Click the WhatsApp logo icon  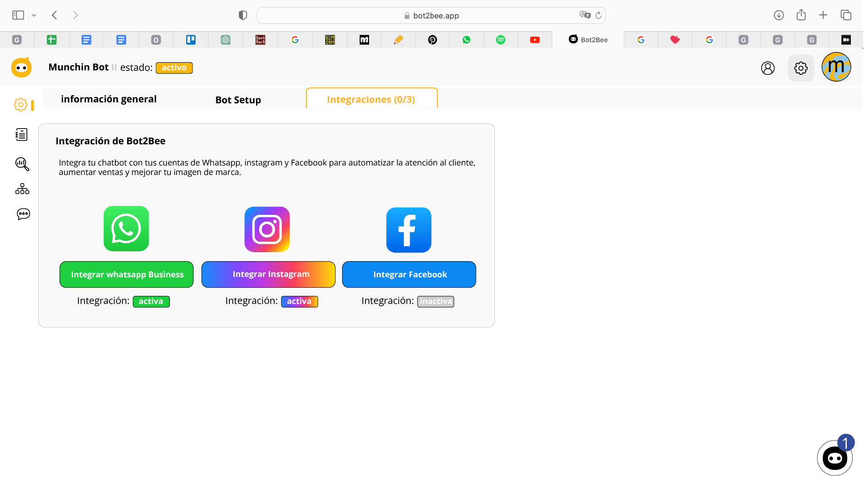click(x=126, y=229)
